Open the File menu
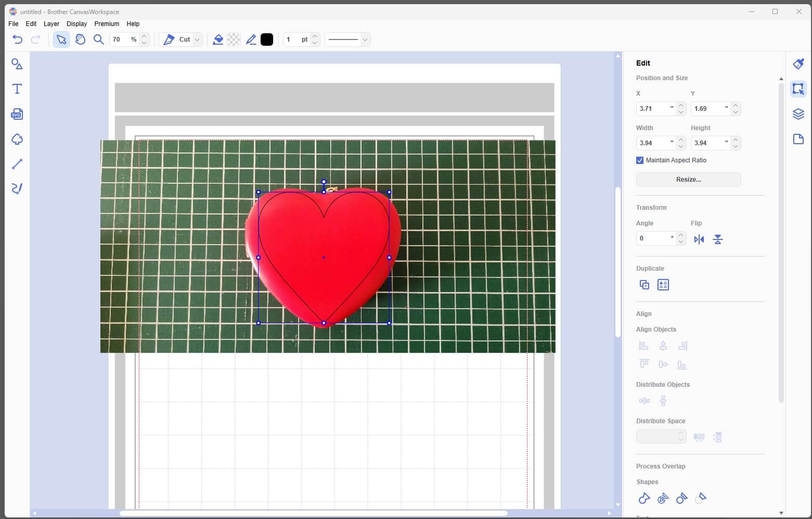812x519 pixels. (x=14, y=24)
